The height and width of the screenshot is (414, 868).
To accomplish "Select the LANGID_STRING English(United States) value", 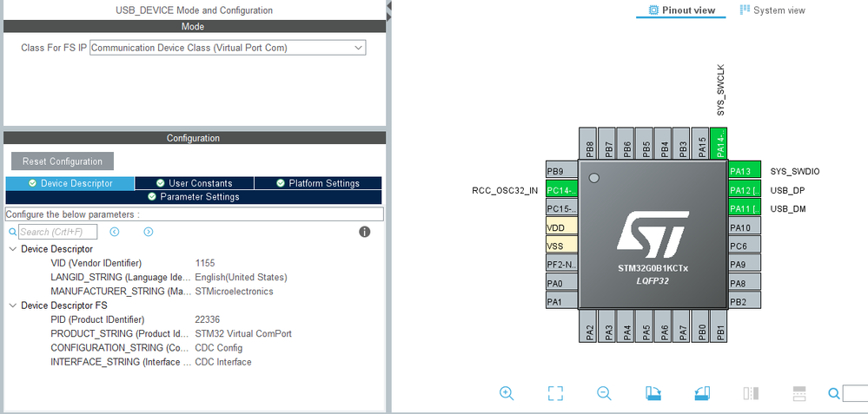I will tap(242, 278).
